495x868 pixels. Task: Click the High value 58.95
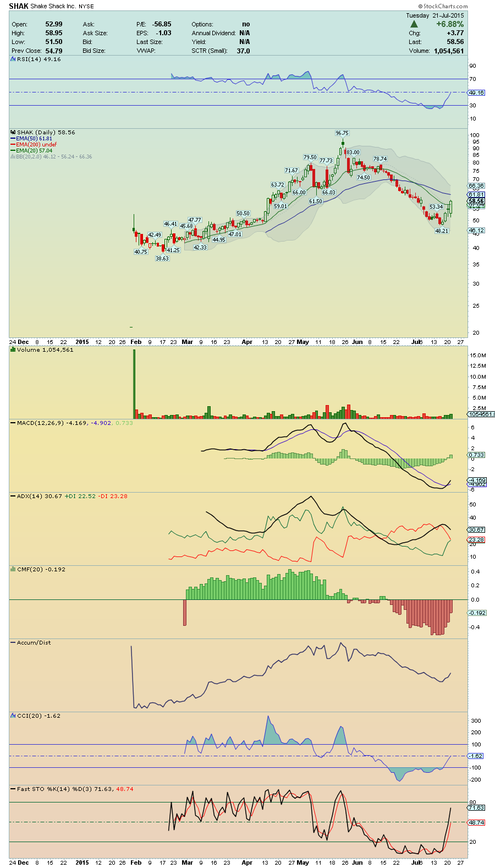tap(54, 33)
